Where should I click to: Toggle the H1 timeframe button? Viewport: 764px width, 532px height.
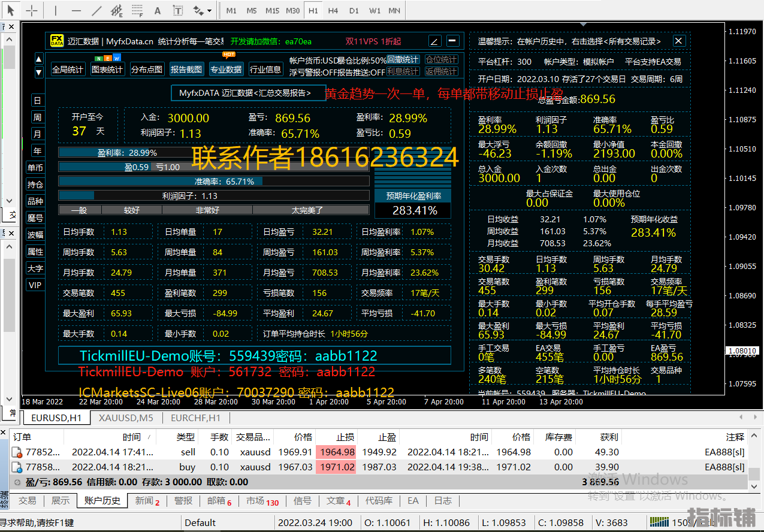[313, 11]
